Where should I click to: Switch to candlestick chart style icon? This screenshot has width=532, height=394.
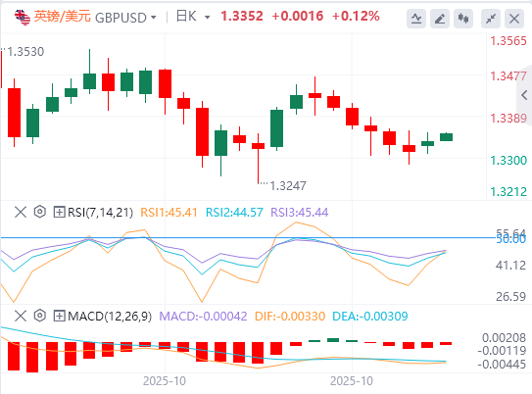[x=463, y=19]
